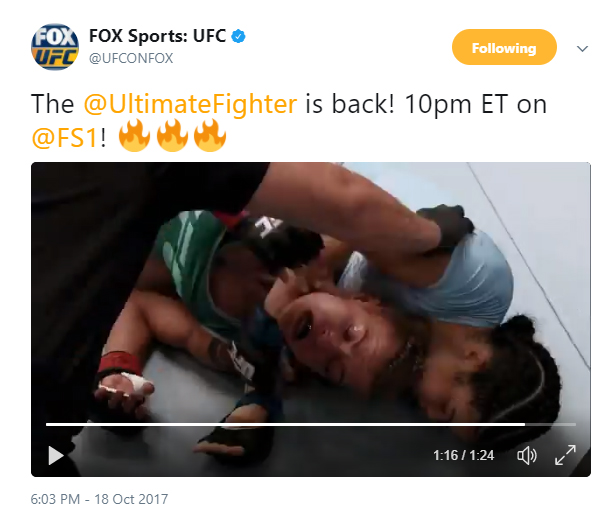Toggle the Following button
The height and width of the screenshot is (521, 616).
tap(504, 48)
